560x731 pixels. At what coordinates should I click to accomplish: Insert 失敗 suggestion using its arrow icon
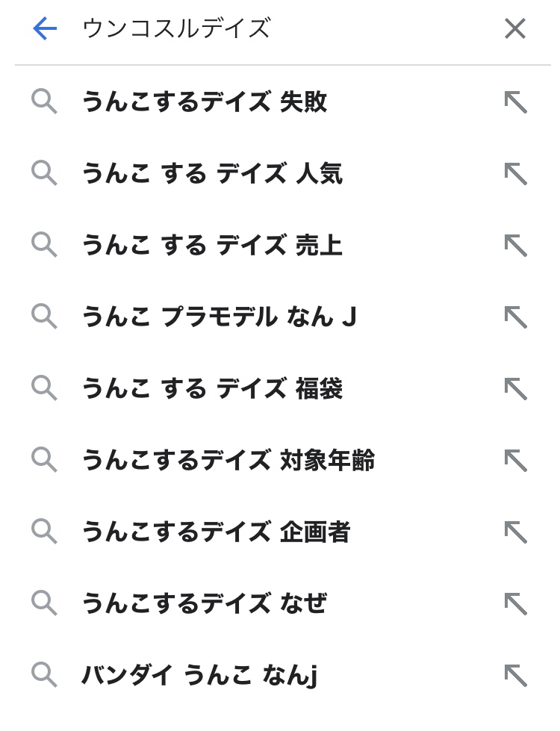pyautogui.click(x=515, y=102)
